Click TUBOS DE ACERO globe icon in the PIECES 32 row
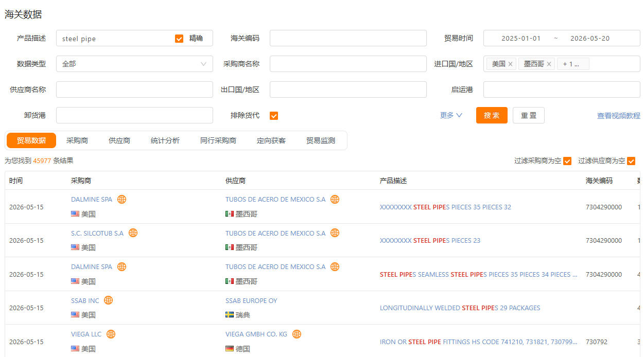The image size is (644, 357). [x=335, y=199]
